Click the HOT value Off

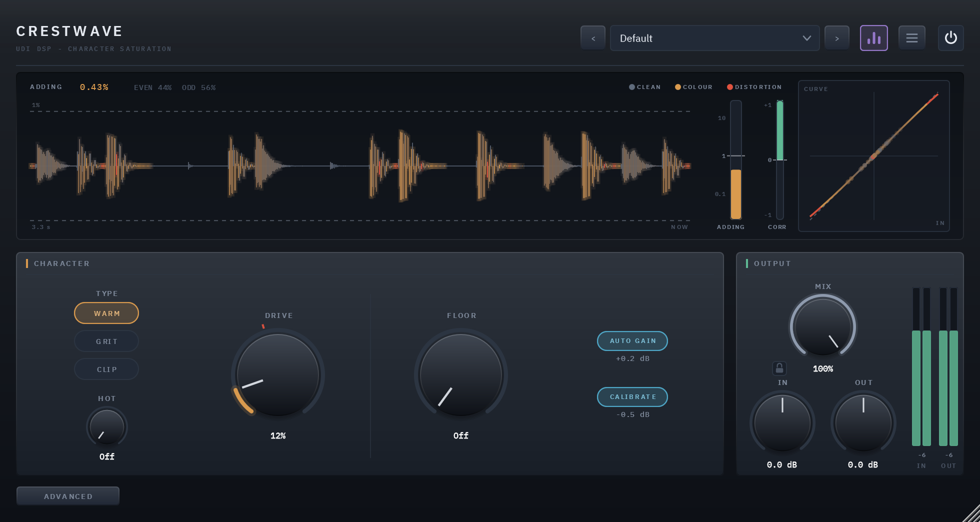[x=106, y=456]
